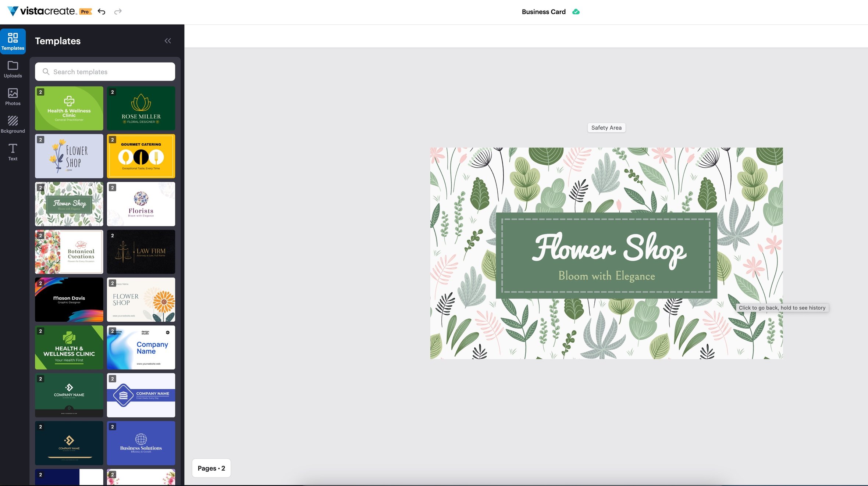The image size is (868, 486).
Task: Select the sunflower Flower Shop template
Action: [x=141, y=300]
